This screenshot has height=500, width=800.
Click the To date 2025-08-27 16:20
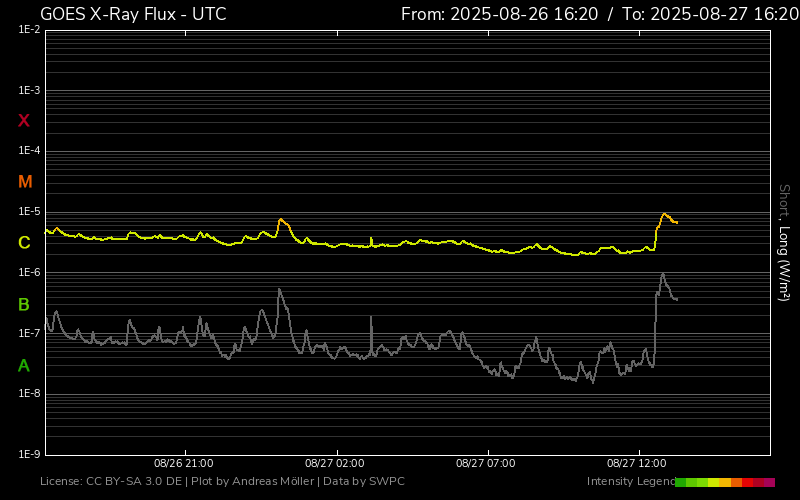710,14
